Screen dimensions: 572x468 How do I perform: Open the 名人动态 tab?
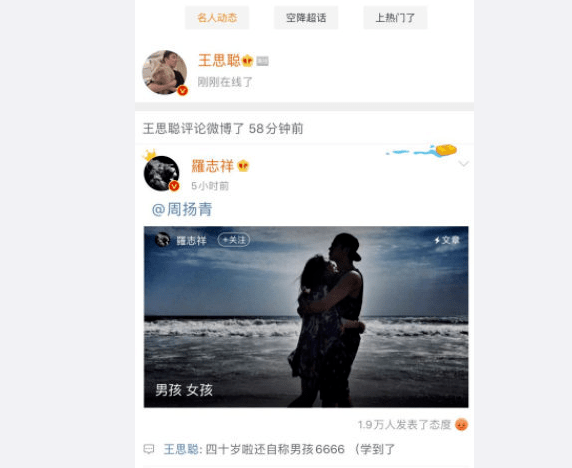pos(217,18)
